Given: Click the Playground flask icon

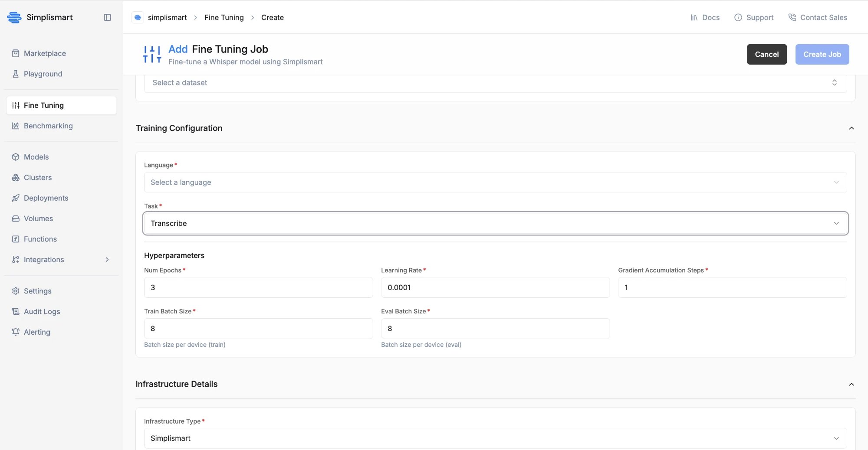Looking at the screenshot, I should pos(16,74).
